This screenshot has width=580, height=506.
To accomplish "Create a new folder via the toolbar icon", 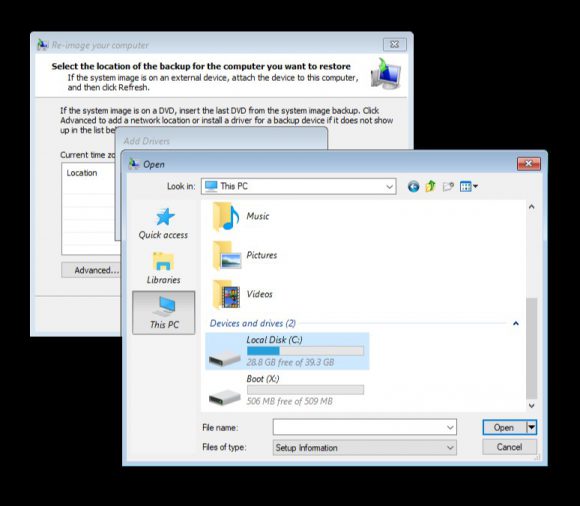I will [x=448, y=186].
